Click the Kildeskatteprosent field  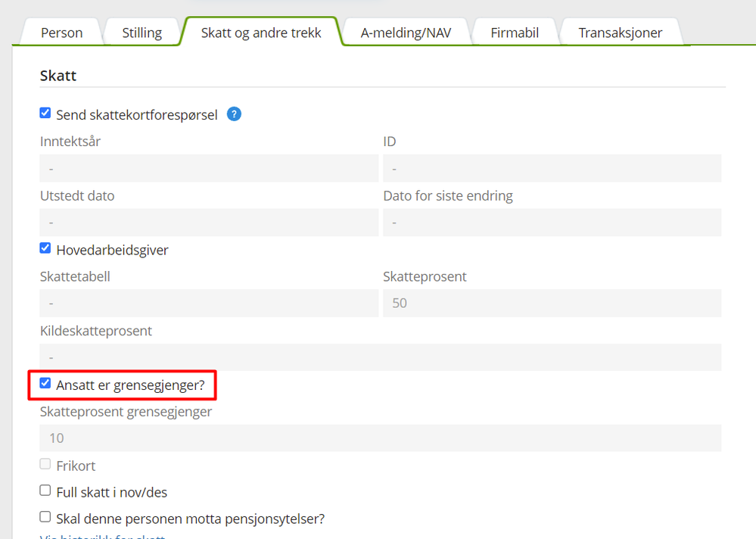coord(381,357)
